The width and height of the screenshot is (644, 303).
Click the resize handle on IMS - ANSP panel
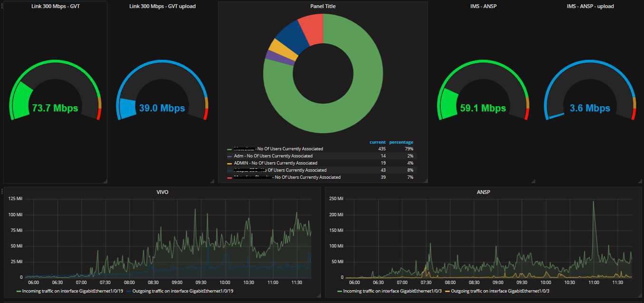[533, 181]
